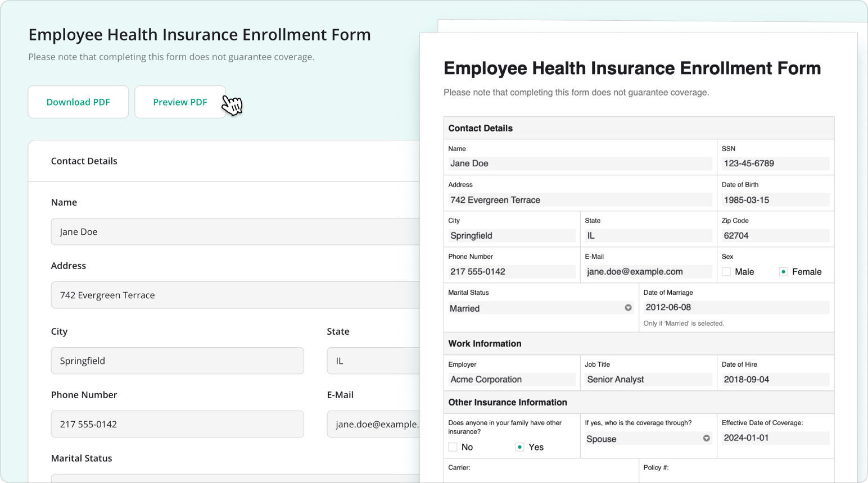868x483 pixels.
Task: Click the Date of Hire field 2018-09-04
Action: coord(775,380)
